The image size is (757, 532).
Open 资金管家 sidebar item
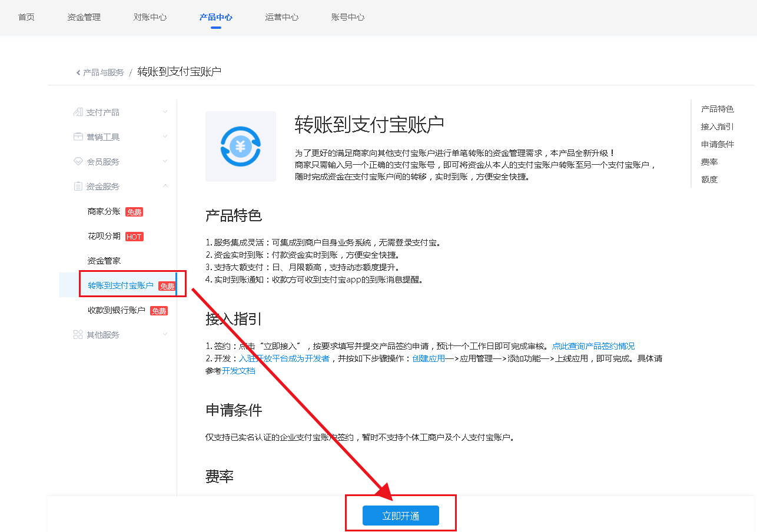104,261
